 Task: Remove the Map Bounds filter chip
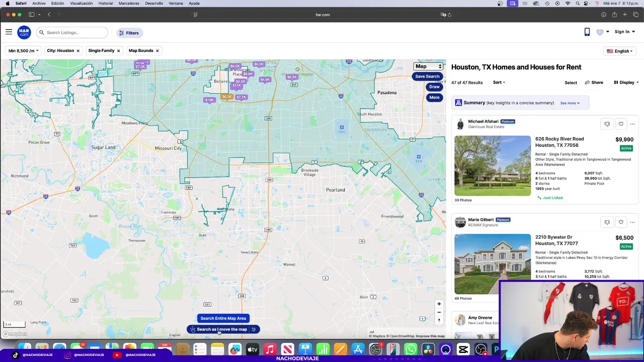[157, 51]
